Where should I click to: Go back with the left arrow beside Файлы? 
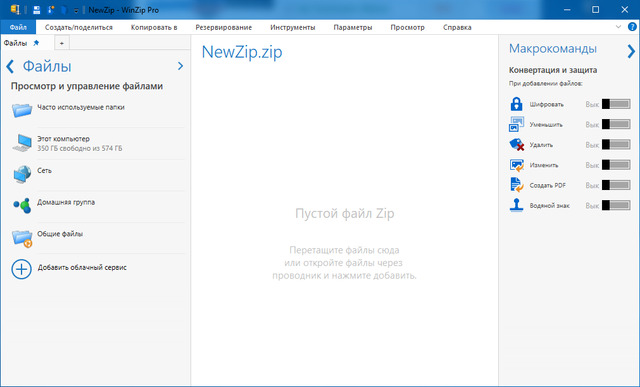pos(10,66)
